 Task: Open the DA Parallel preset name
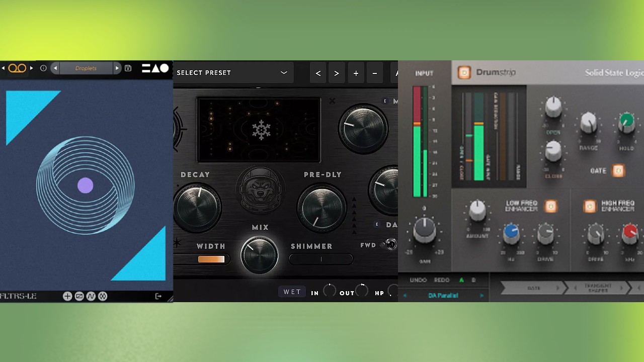tap(443, 296)
